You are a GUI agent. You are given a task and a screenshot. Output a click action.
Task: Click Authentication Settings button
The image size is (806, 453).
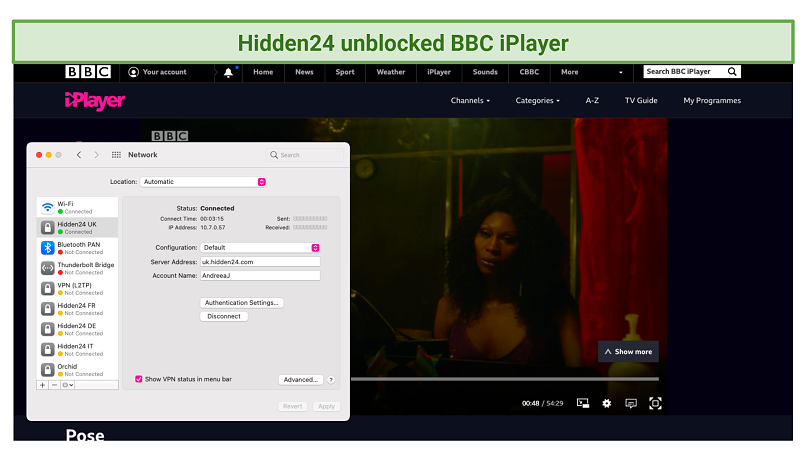click(242, 302)
